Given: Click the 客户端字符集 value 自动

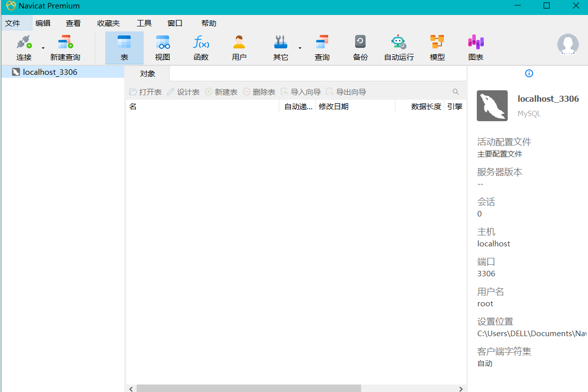Looking at the screenshot, I should click(484, 364).
